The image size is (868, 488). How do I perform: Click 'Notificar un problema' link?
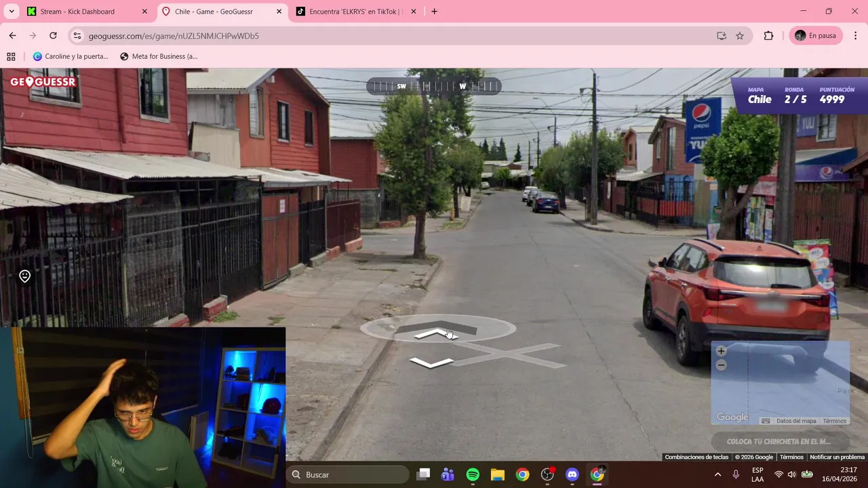click(x=837, y=457)
